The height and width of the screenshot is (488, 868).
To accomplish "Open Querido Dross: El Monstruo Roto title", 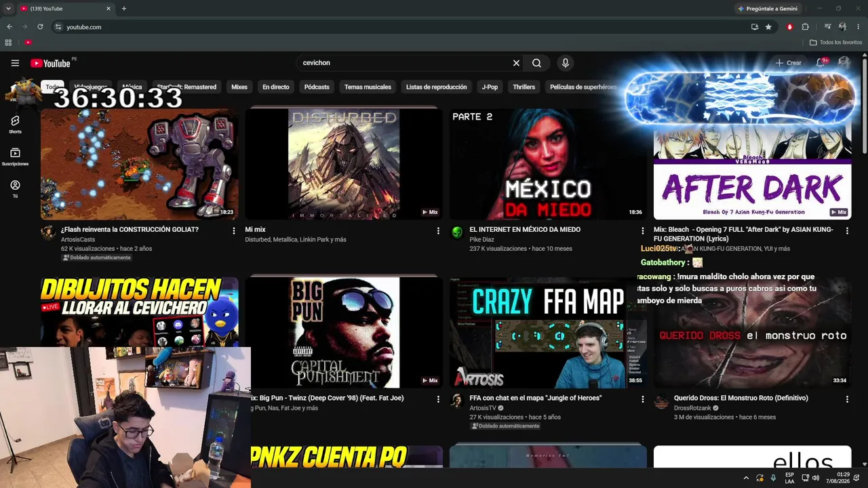I will click(741, 399).
